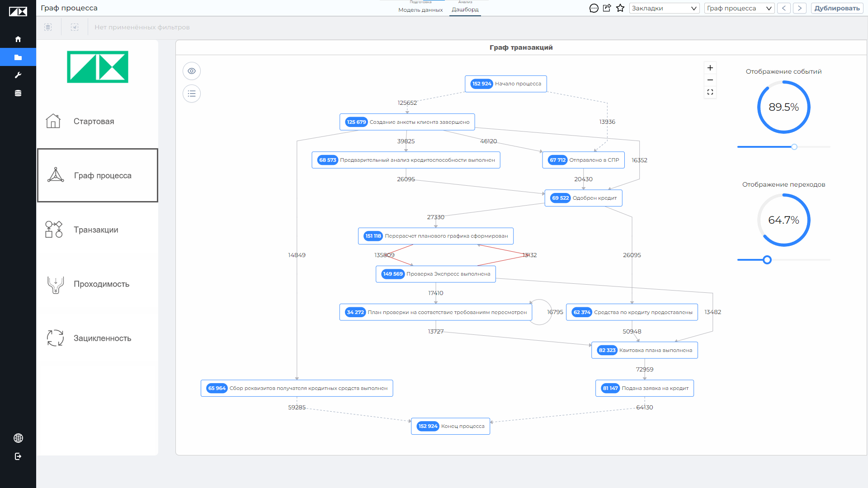Toggle the selection filter icon in the filter bar
This screenshot has height=488, width=868.
[75, 27]
